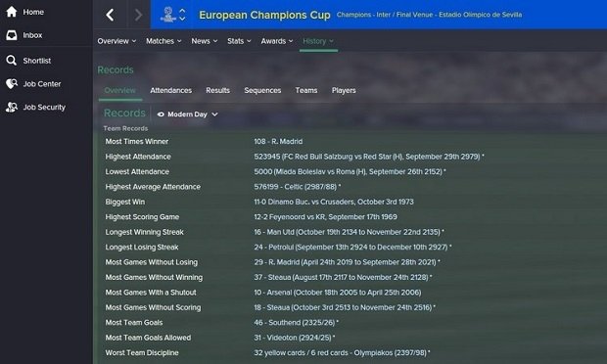
Task: Click the Job Security icon
Action: tap(12, 108)
